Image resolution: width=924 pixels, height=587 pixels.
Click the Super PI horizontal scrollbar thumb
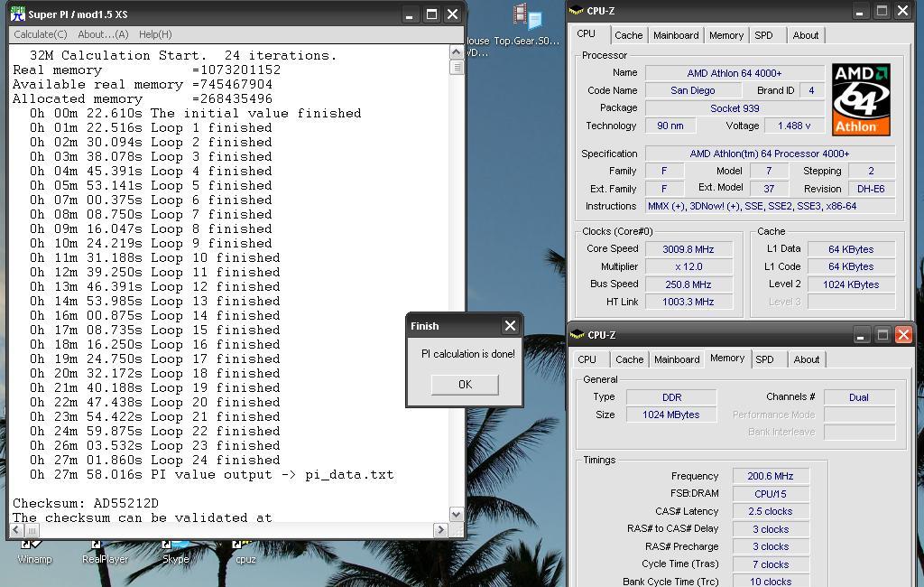pos(32,530)
